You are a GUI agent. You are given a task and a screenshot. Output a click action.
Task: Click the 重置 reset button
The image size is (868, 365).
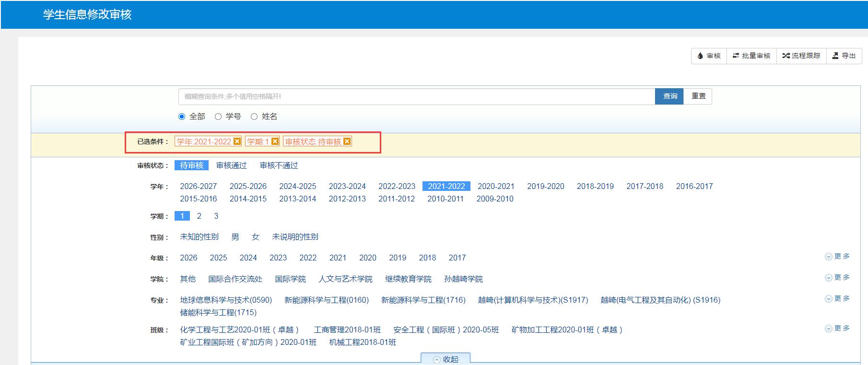click(698, 96)
